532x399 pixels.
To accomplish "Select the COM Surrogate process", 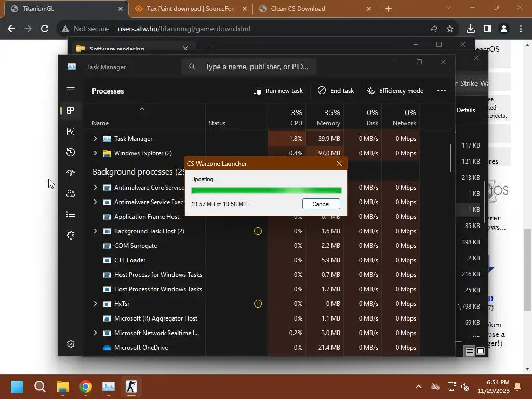I will (136, 246).
